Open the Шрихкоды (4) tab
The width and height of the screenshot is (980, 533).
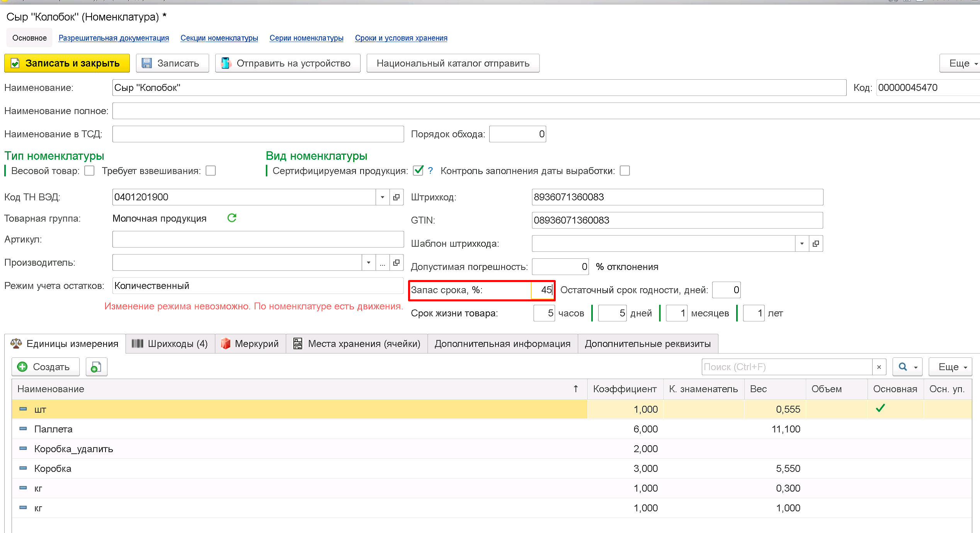tap(170, 343)
